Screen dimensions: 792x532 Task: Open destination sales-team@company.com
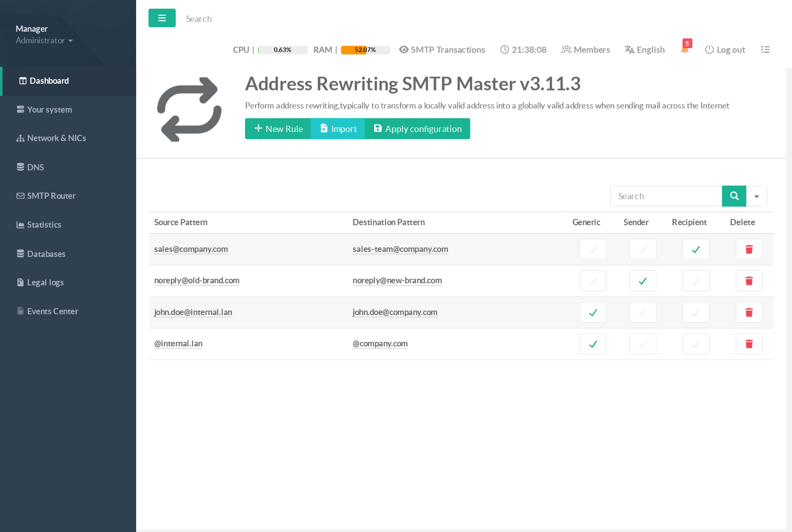point(400,249)
